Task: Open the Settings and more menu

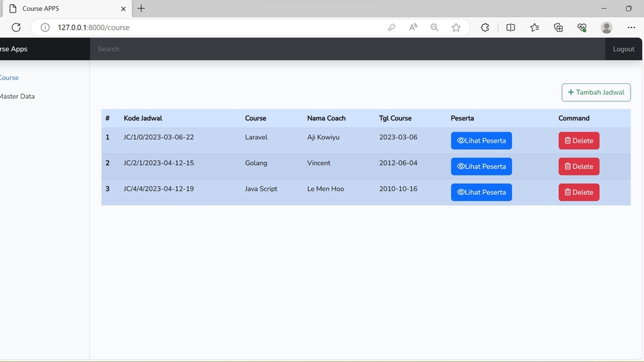Action: [631, 28]
